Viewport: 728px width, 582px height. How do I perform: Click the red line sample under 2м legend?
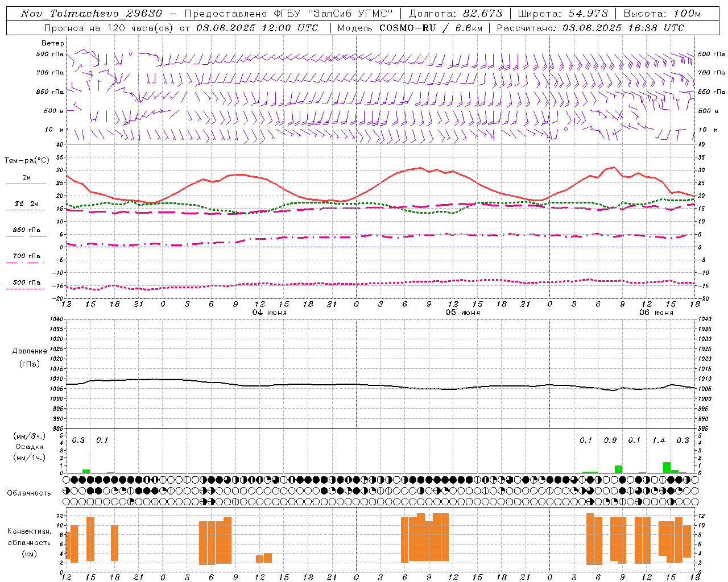click(26, 184)
